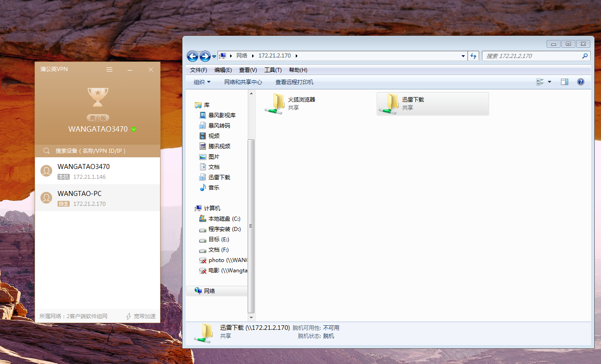Click 所属网络：2客户端软件组网 text
601x364 pixels.
(73, 316)
